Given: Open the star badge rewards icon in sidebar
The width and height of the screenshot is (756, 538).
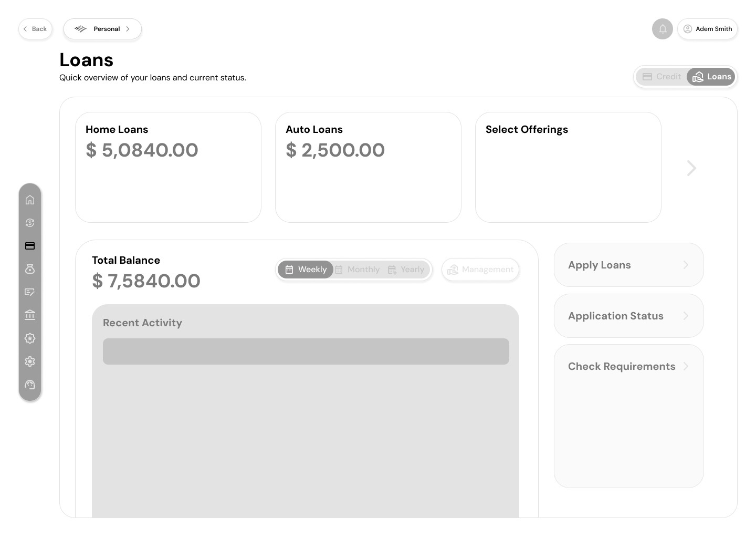Looking at the screenshot, I should 30,338.
